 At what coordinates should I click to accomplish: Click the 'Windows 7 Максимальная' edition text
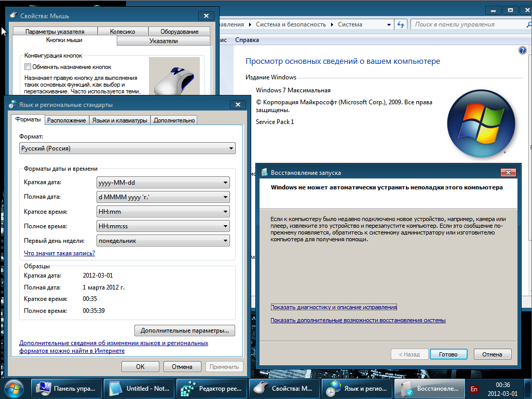(x=293, y=90)
